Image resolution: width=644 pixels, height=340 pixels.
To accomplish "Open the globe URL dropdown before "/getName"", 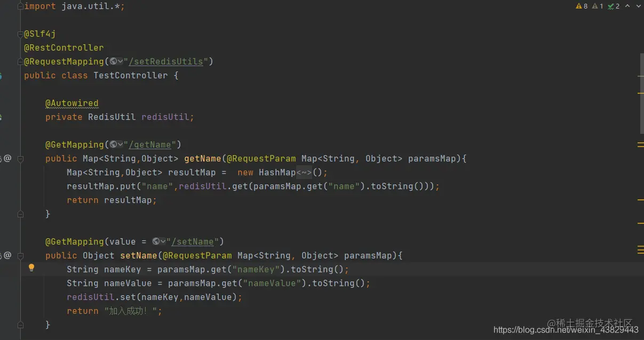I will tap(116, 145).
